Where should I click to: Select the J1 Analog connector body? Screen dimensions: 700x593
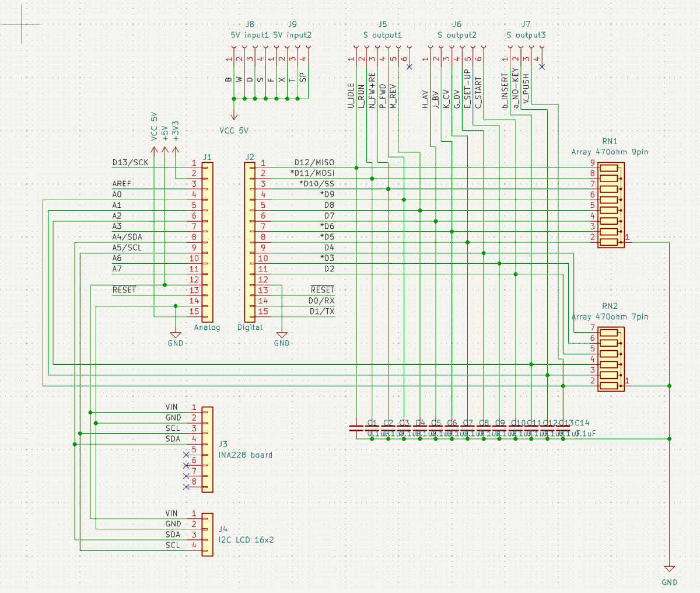207,242
